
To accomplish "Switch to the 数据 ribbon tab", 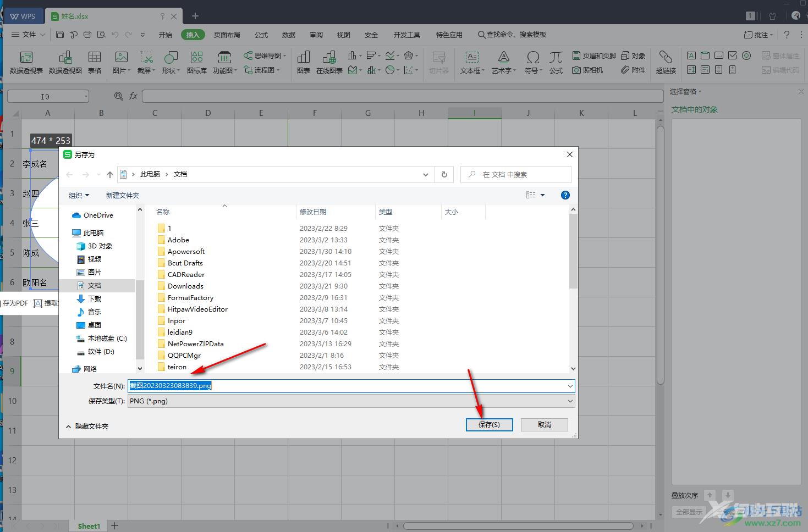I will click(289, 35).
